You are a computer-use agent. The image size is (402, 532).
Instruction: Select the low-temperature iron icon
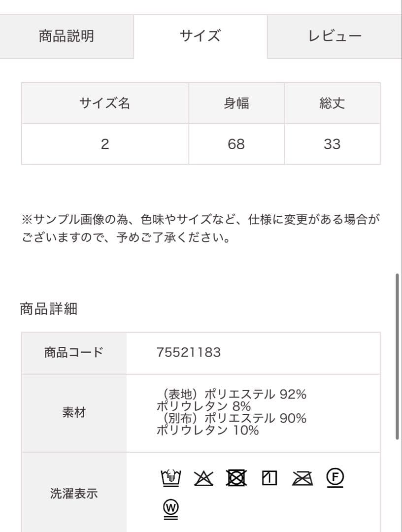pos(269,477)
